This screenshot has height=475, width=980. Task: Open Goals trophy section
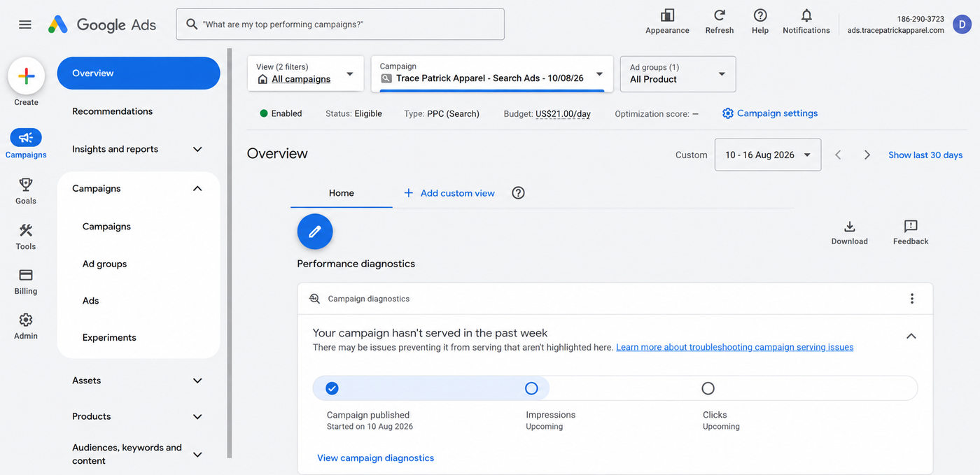point(26,190)
